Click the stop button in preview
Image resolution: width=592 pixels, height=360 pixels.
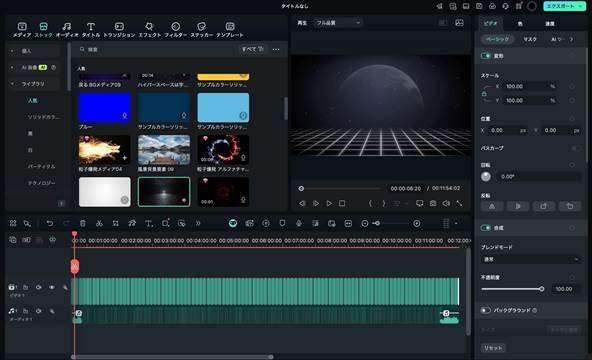(342, 203)
